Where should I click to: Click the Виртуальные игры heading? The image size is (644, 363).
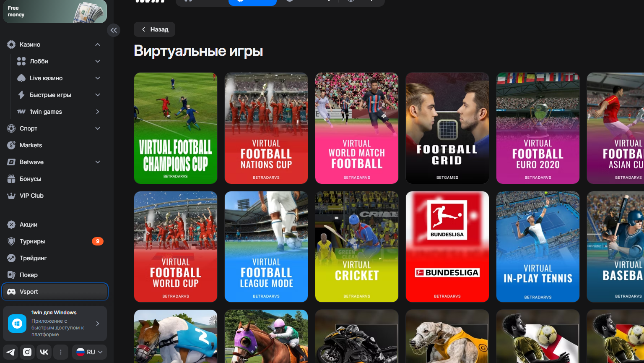(x=198, y=51)
